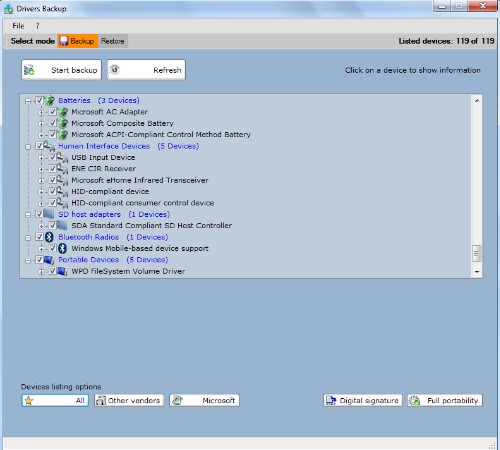Image resolution: width=500 pixels, height=450 pixels.
Task: Click the device list scroll up arrow
Action: (477, 100)
